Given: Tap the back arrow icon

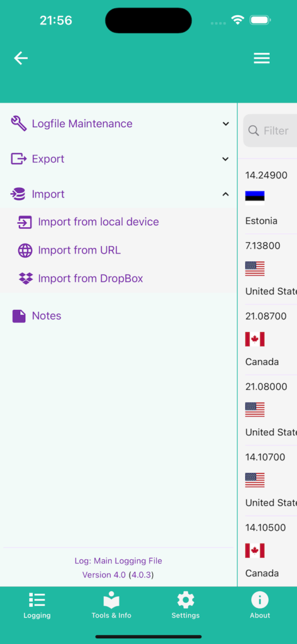Looking at the screenshot, I should click(x=21, y=58).
